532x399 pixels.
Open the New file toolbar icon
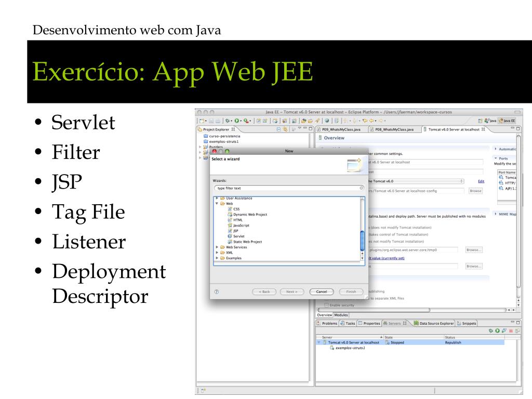pos(202,121)
